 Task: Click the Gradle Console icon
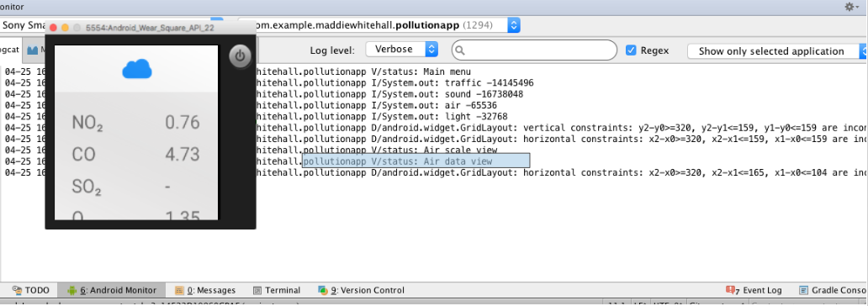[x=804, y=290]
